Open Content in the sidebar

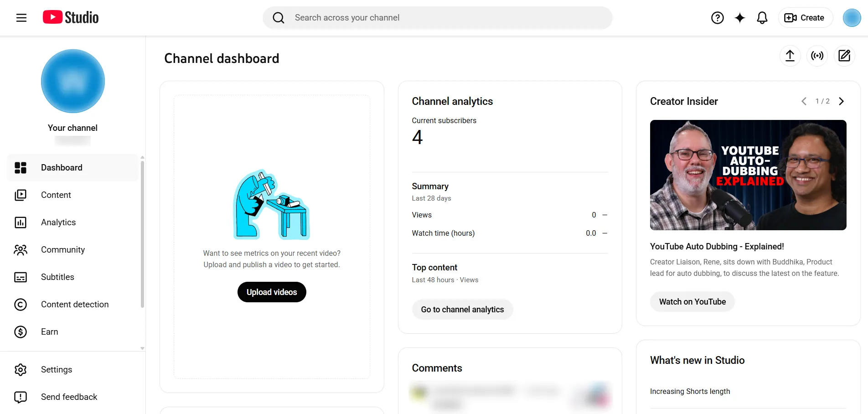[x=56, y=195]
